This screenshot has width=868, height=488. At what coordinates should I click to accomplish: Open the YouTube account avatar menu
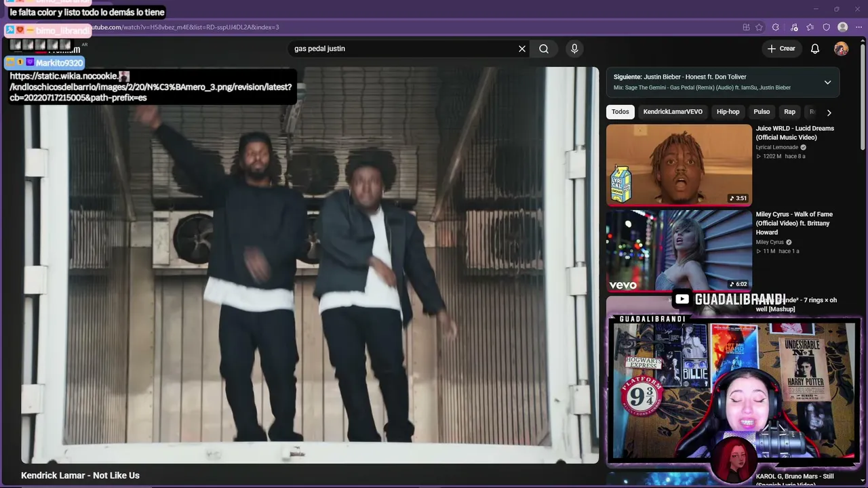point(841,49)
